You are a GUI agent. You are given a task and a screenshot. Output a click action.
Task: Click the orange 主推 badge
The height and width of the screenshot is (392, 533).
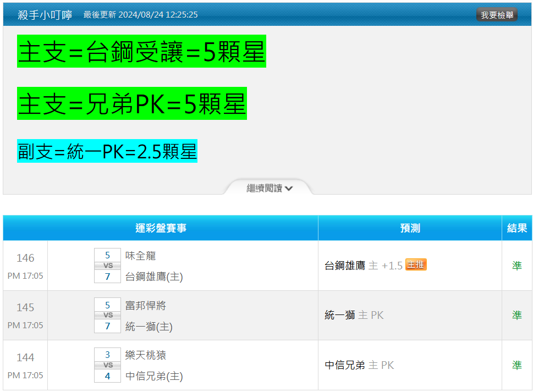pos(416,264)
